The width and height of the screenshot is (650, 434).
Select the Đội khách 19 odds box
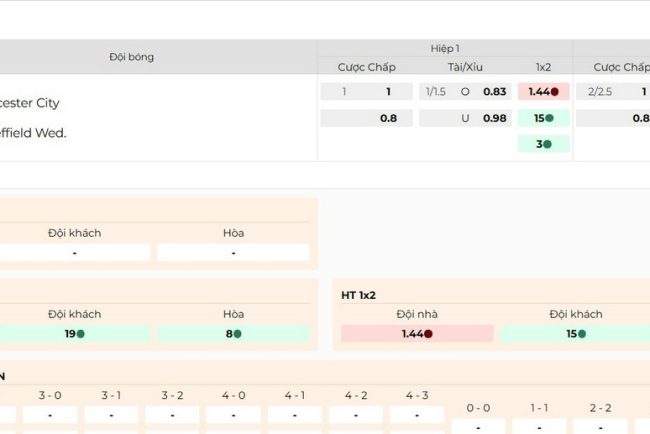(x=75, y=334)
